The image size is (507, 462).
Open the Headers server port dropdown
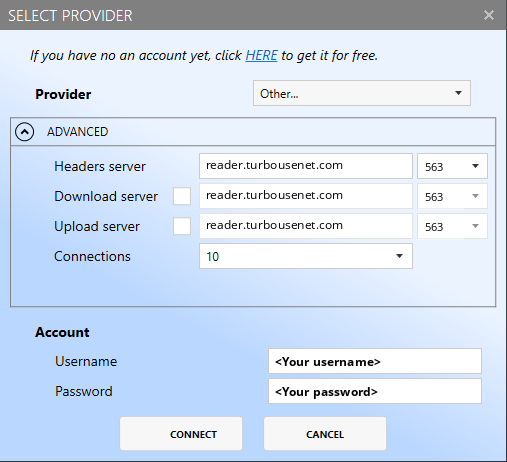point(452,166)
